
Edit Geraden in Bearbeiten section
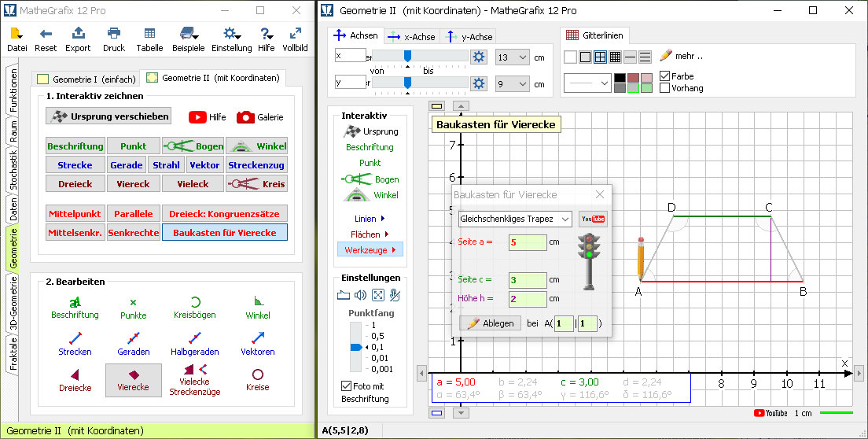[x=134, y=344]
